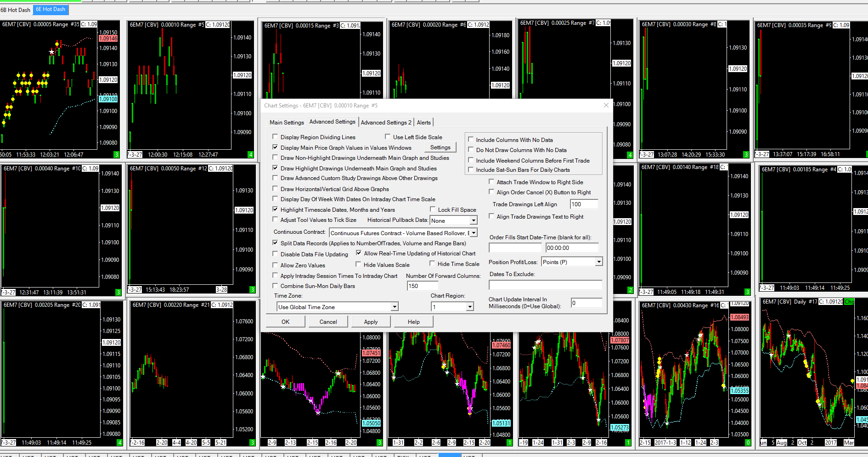868x457 pixels.
Task: Click green region number 3 on Range #12 chart
Action: (x=252, y=289)
